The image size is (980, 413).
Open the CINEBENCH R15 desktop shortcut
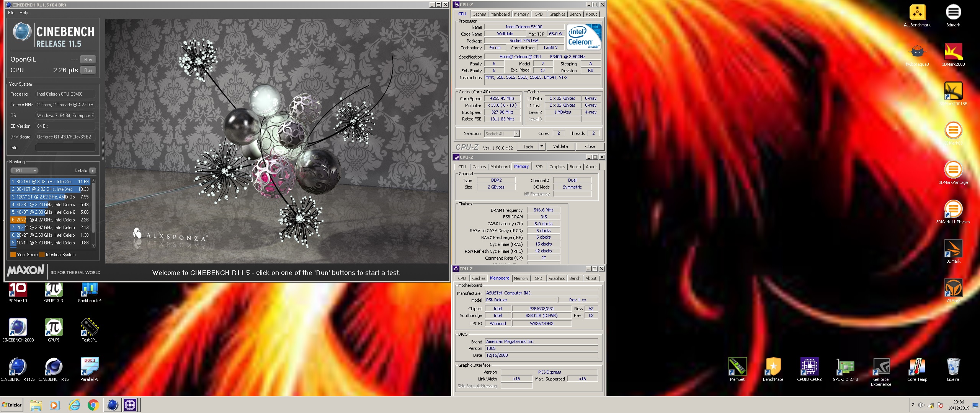pyautogui.click(x=54, y=369)
